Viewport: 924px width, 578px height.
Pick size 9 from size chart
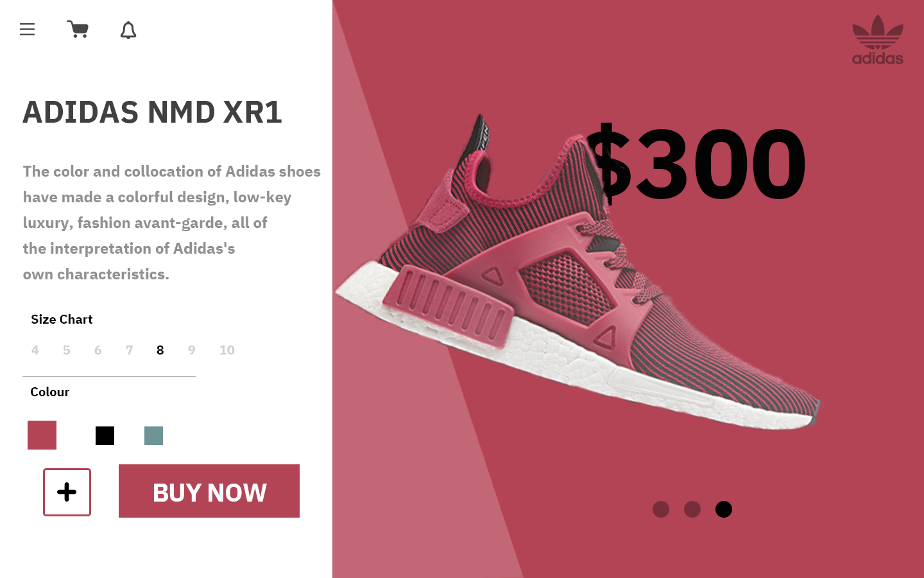191,350
